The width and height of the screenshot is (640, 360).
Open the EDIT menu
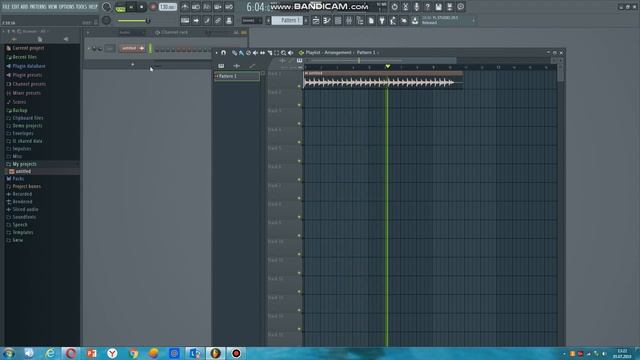(x=15, y=7)
